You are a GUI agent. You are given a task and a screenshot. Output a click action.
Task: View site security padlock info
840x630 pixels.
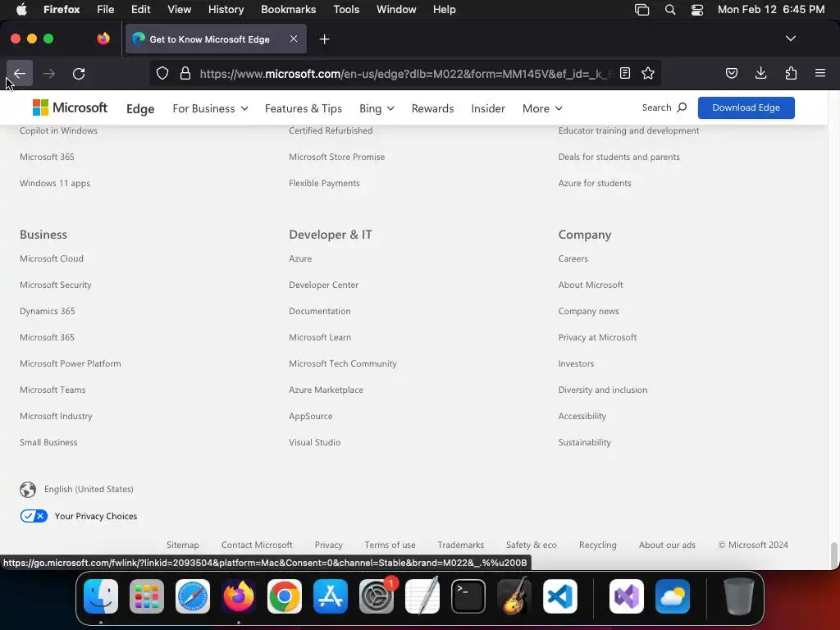click(185, 73)
